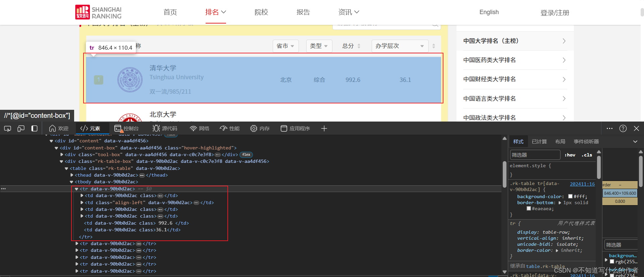Viewport: 644px width, 277px height.
Task: Open the 源代码 sources tab
Action: tap(165, 129)
